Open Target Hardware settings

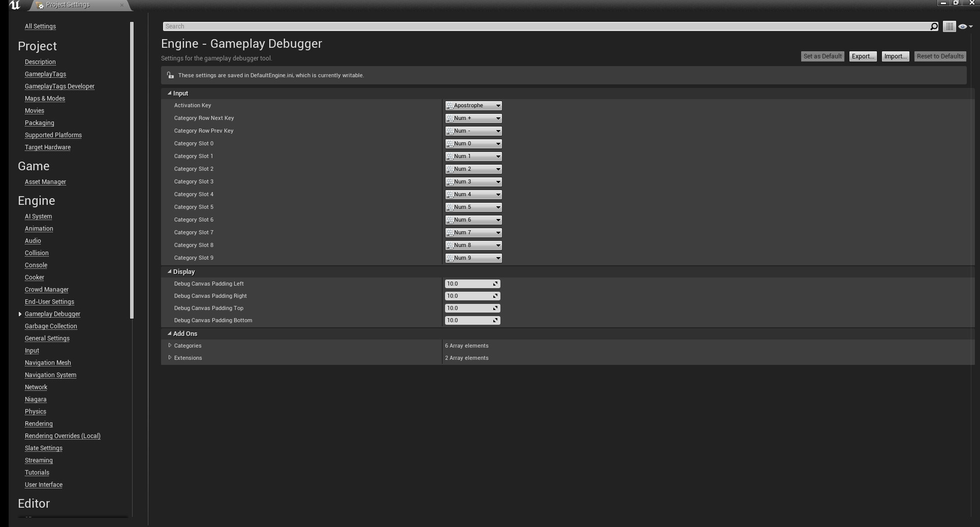48,147
